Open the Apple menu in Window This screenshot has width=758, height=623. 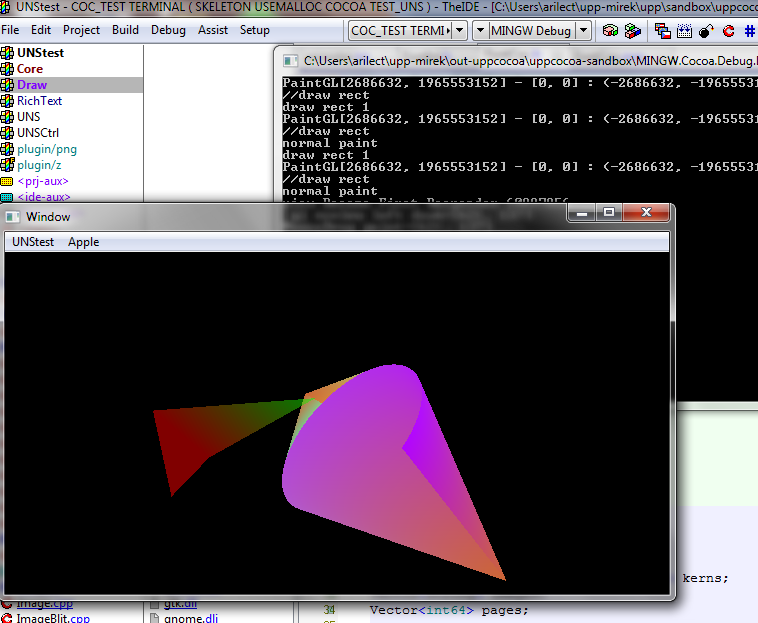[83, 242]
